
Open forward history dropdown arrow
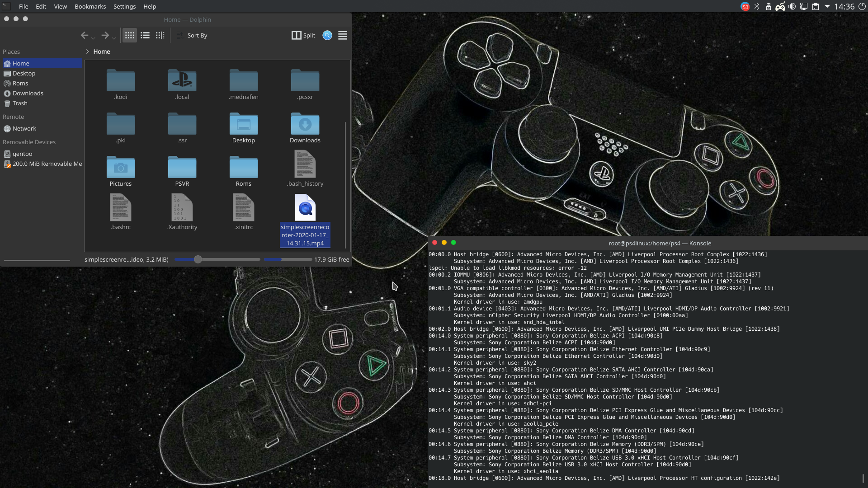coord(114,38)
